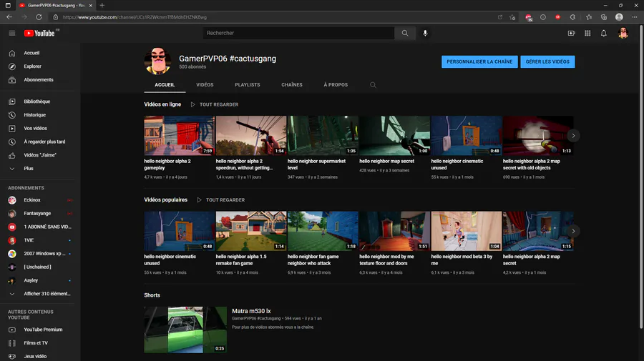
Task: Switch to CHAÎNES channel tab
Action: tap(292, 85)
